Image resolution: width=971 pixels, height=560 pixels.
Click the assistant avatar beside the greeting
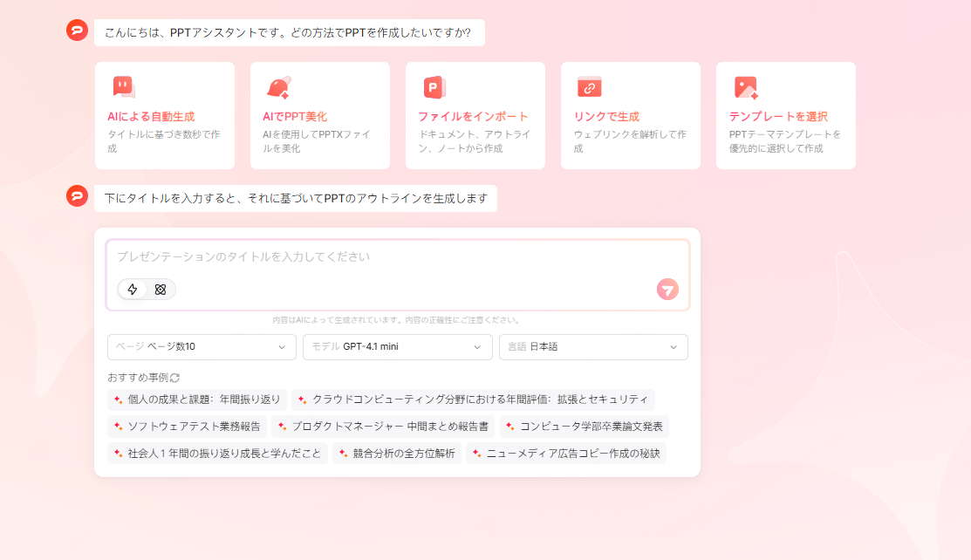click(x=77, y=31)
